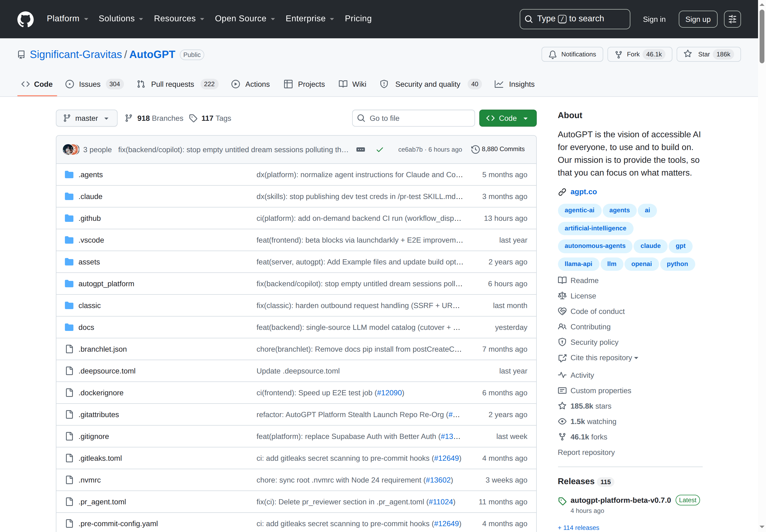Open the Actions tab
This screenshot has width=766, height=532.
[250, 84]
